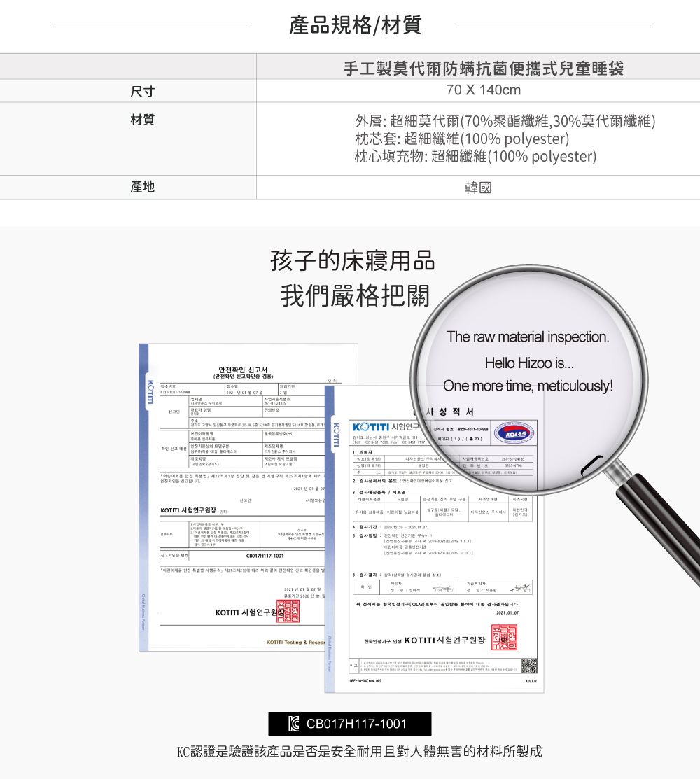This screenshot has width=700, height=779.
Task: Select the KOTITI logo on the test report
Action: click(371, 428)
